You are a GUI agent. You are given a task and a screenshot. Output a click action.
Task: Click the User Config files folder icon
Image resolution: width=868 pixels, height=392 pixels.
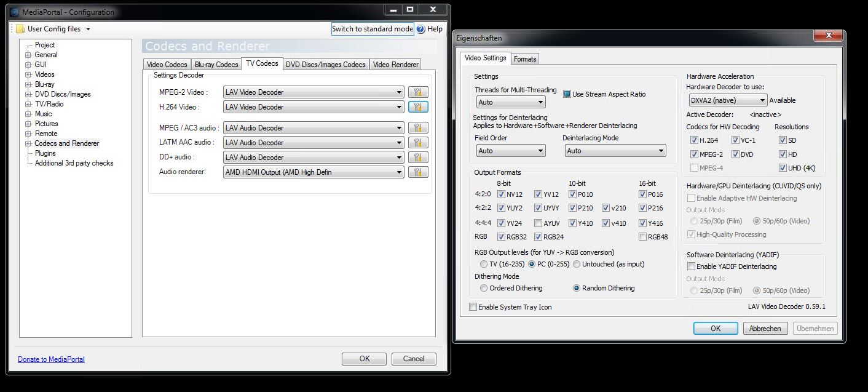point(20,29)
